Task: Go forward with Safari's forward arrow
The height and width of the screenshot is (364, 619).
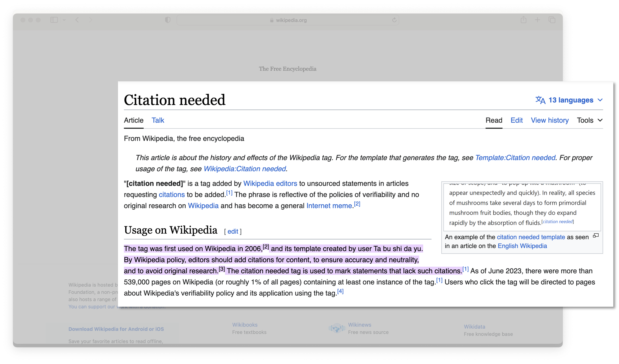Action: (x=90, y=20)
